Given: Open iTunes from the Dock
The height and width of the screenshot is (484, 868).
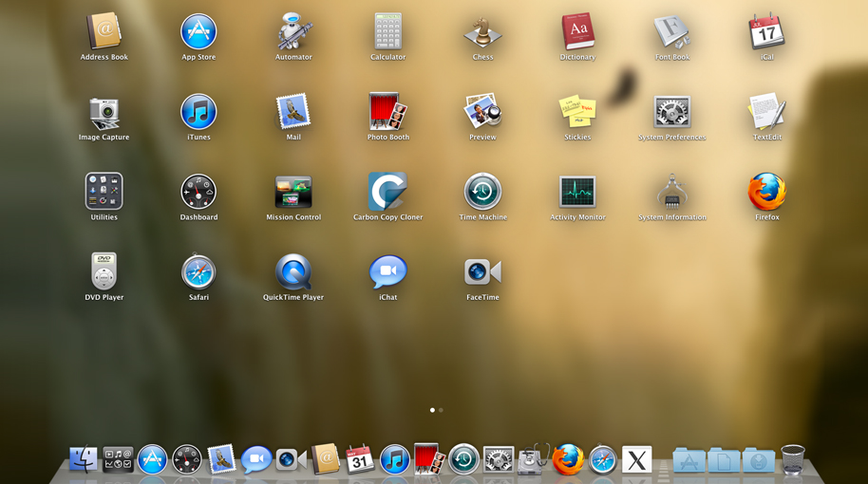Looking at the screenshot, I should (x=395, y=459).
